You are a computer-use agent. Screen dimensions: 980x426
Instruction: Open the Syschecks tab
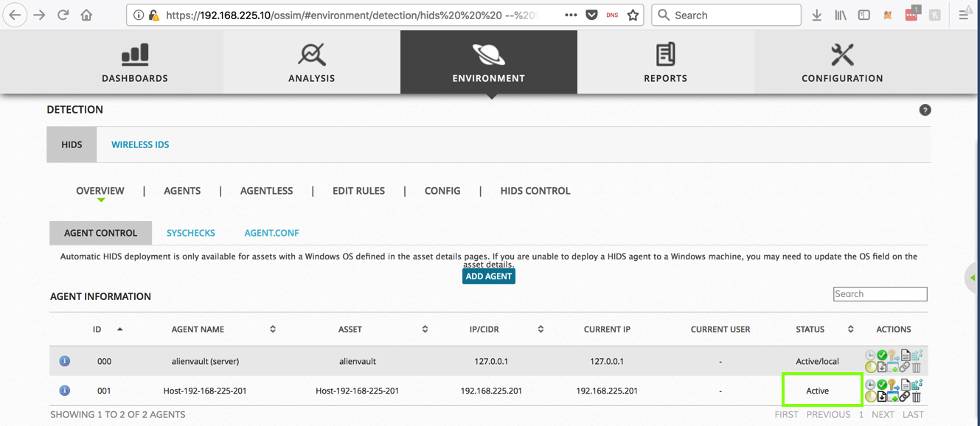pos(190,233)
